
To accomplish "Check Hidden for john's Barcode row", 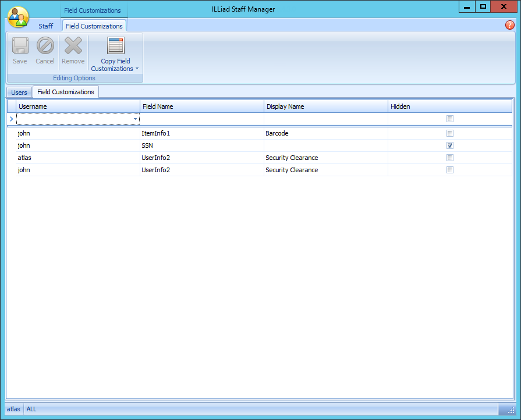I will (x=449, y=133).
